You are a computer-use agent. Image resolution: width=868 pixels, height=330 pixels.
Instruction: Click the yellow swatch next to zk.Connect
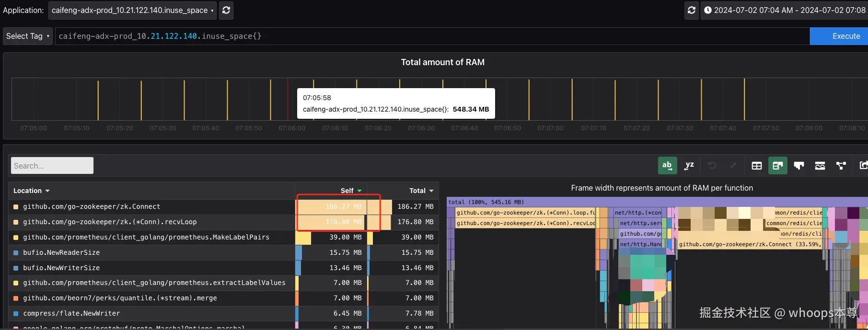16,207
